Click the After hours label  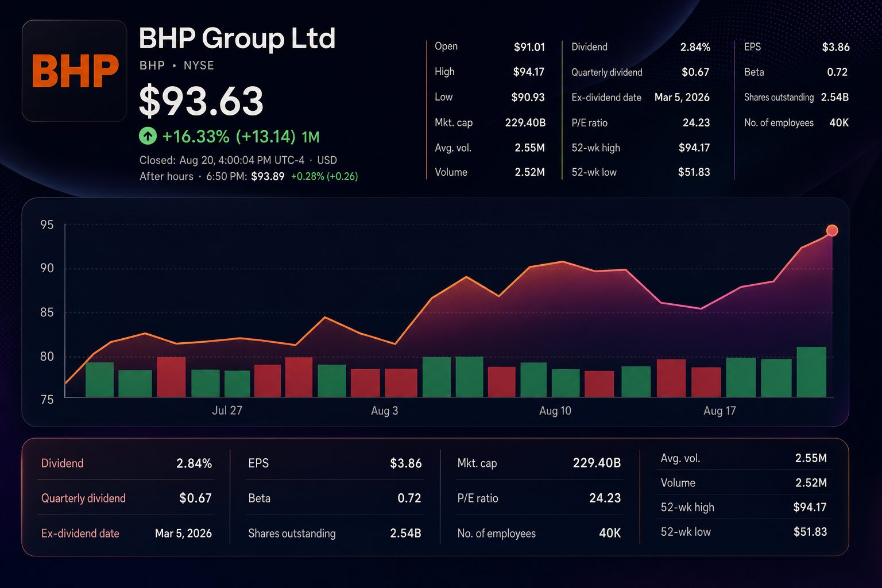point(167,176)
